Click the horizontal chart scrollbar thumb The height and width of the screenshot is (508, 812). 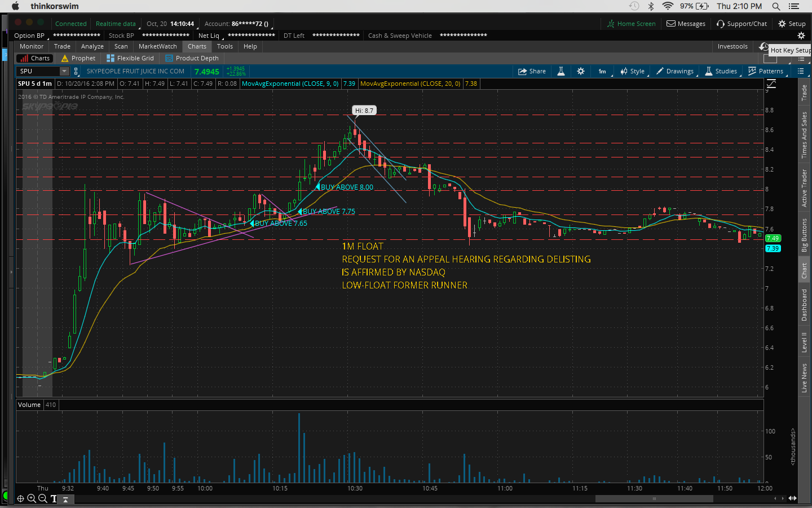pyautogui.click(x=654, y=498)
